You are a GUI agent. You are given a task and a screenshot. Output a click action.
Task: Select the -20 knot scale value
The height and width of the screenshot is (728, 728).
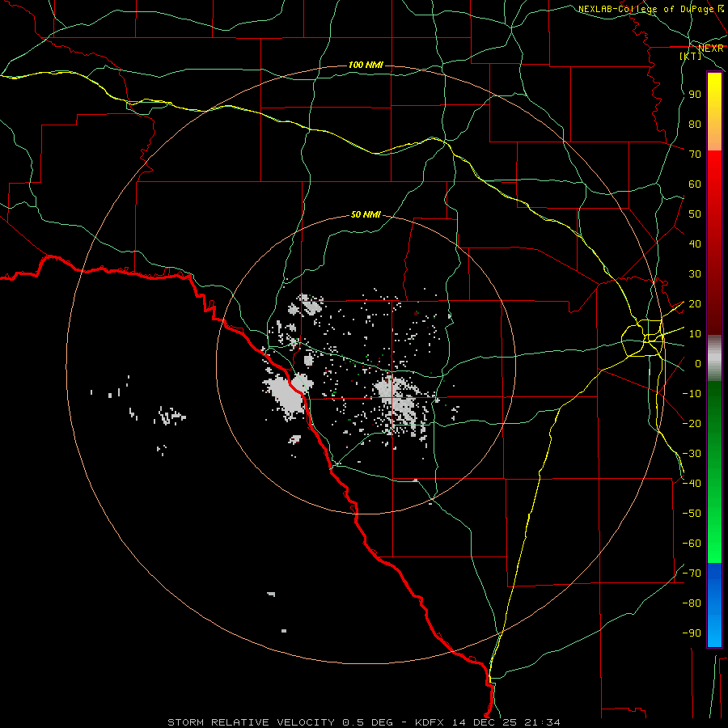tap(692, 424)
